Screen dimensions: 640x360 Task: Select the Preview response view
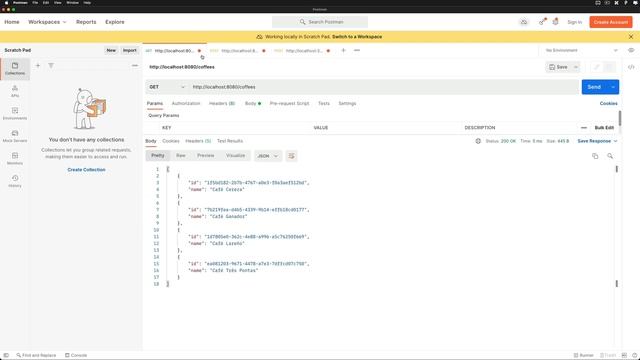206,156
